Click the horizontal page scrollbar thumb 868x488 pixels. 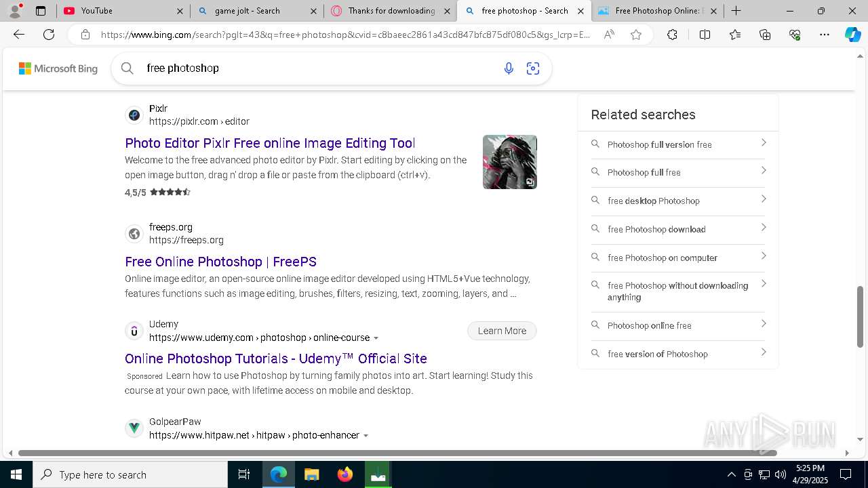397,453
